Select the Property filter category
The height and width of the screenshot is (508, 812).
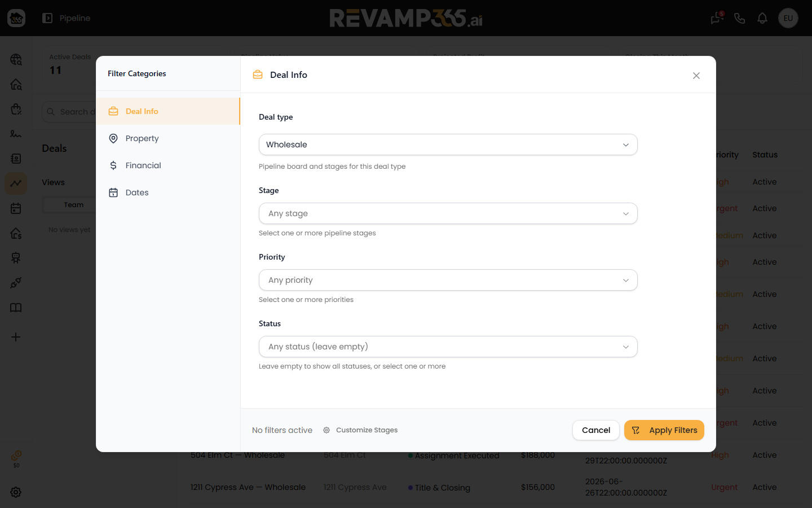pos(168,138)
